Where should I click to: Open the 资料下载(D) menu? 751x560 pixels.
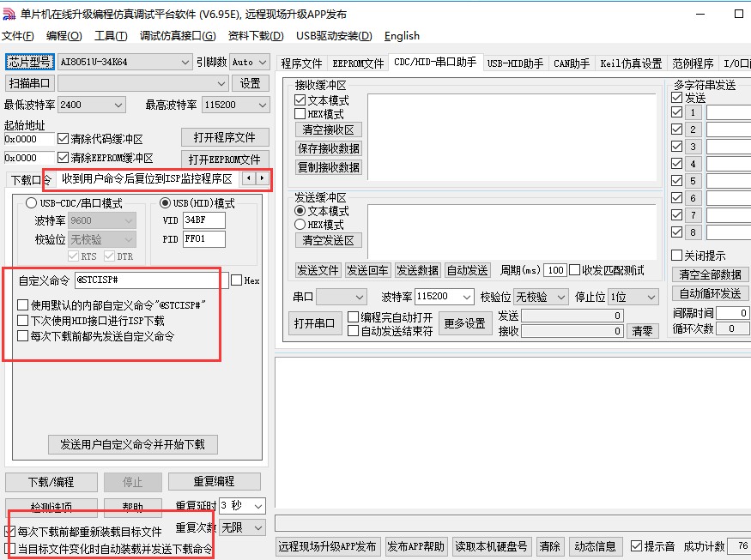pyautogui.click(x=256, y=36)
